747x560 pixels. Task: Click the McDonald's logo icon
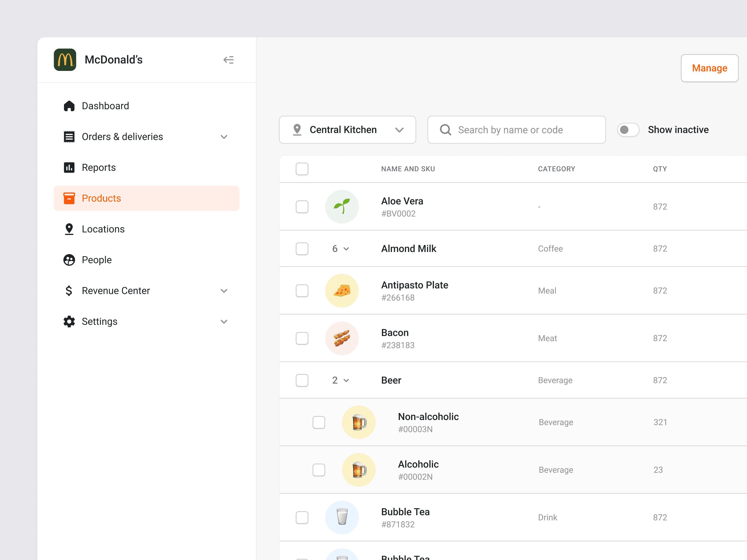coord(65,60)
